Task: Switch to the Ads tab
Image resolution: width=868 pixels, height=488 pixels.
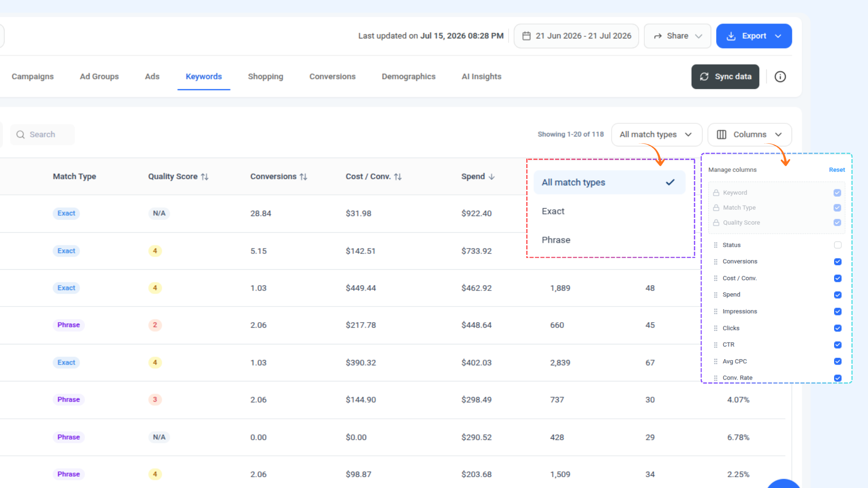Action: (x=152, y=76)
